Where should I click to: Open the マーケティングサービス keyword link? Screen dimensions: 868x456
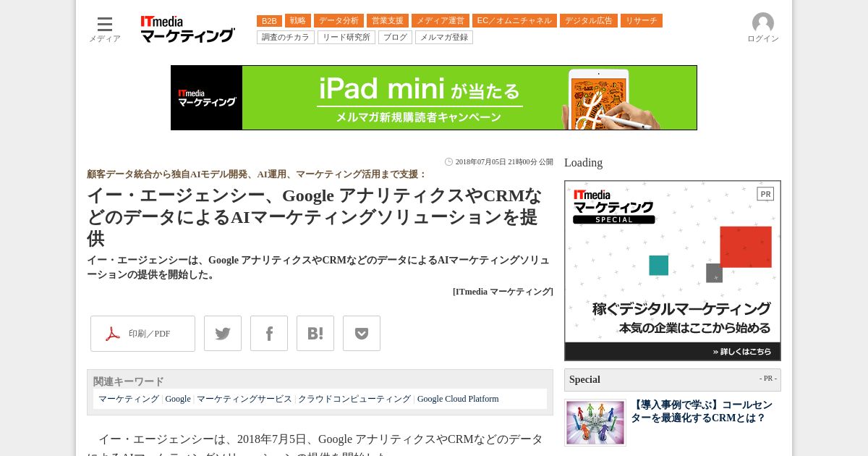244,399
